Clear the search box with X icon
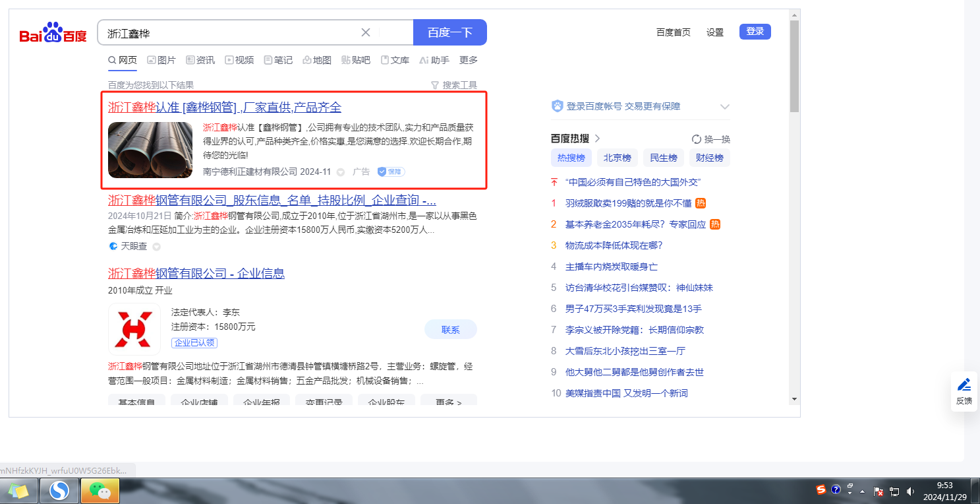 [x=366, y=32]
